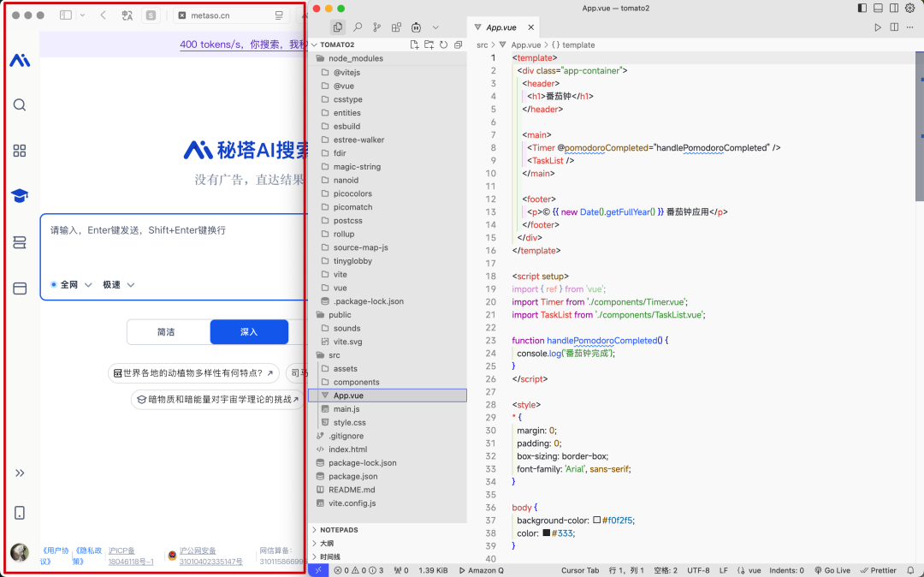The width and height of the screenshot is (924, 577).
Task: Open the robot-face activity bar icon
Action: click(x=416, y=27)
